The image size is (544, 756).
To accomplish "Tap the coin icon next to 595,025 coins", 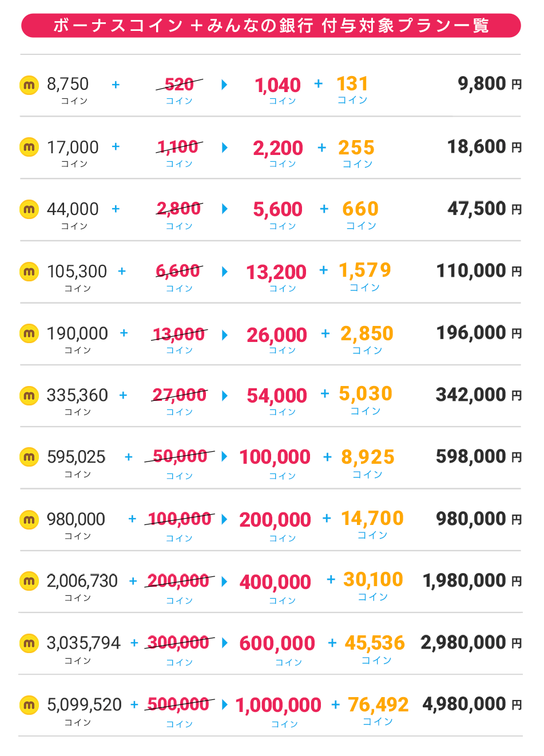I will click(x=29, y=457).
